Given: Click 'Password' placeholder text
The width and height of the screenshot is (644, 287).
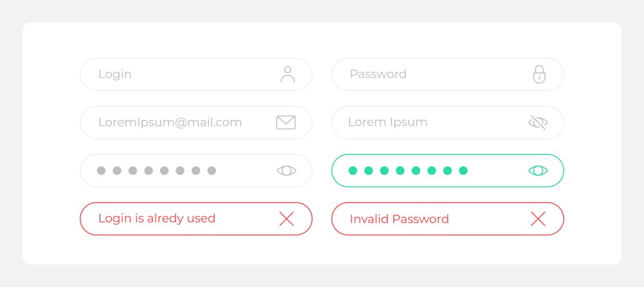Looking at the screenshot, I should coord(378,74).
